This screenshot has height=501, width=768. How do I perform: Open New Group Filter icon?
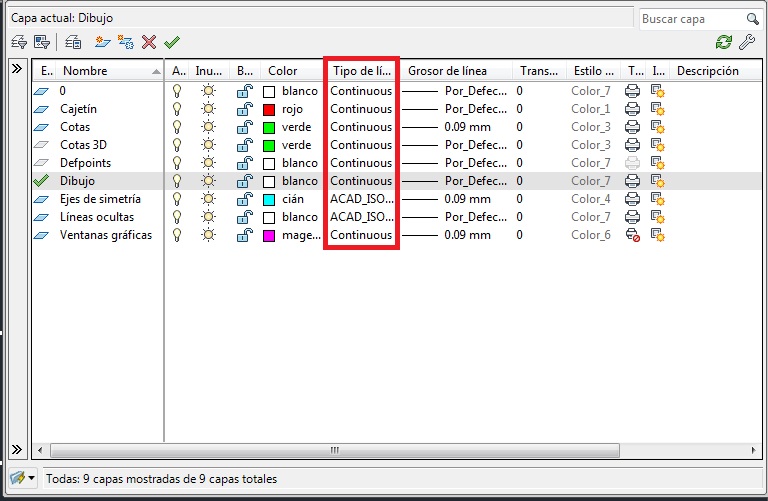(42, 43)
